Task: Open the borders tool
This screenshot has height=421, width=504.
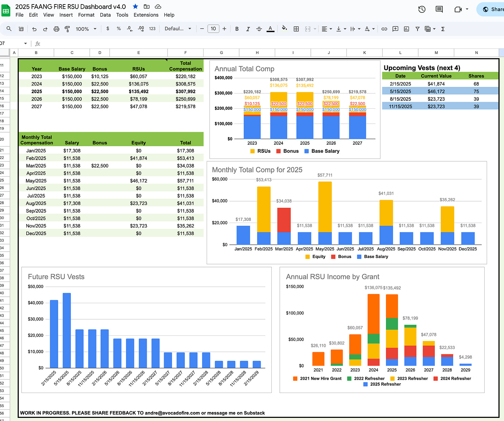Action: [296, 29]
